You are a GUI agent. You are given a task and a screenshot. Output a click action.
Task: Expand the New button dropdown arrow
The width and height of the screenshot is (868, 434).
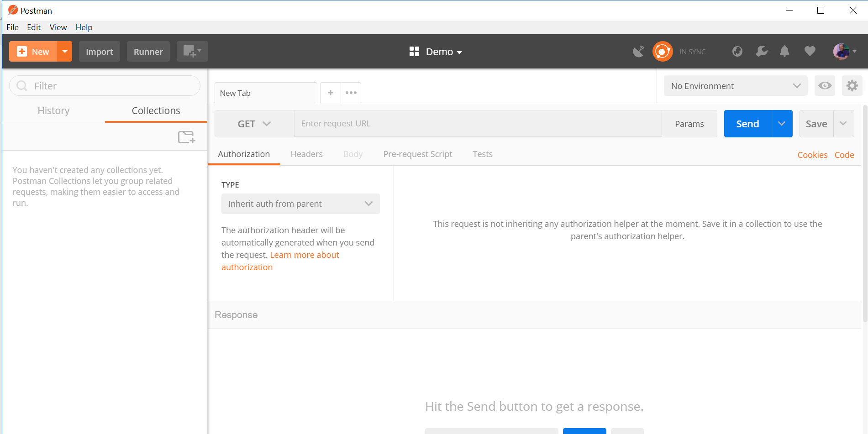(x=65, y=52)
